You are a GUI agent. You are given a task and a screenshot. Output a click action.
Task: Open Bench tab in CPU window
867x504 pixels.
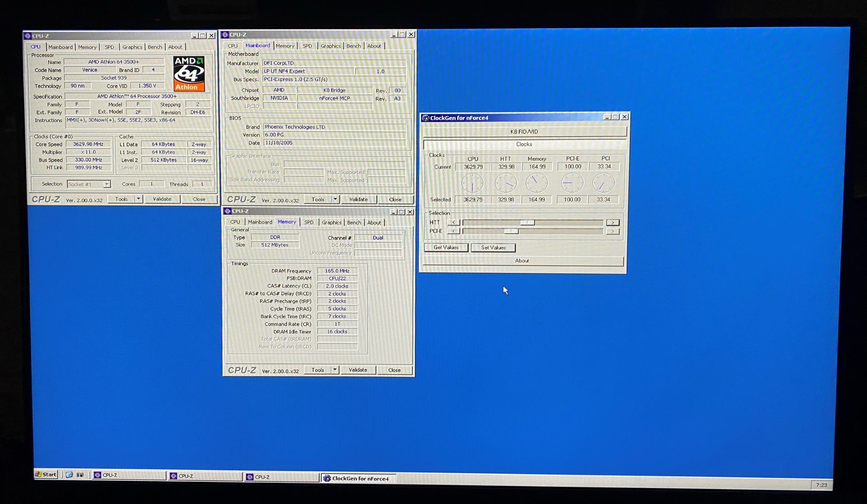pos(155,47)
